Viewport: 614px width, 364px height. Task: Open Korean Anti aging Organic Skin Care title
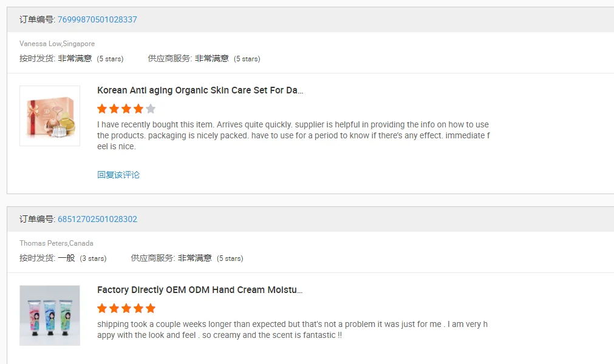click(200, 90)
